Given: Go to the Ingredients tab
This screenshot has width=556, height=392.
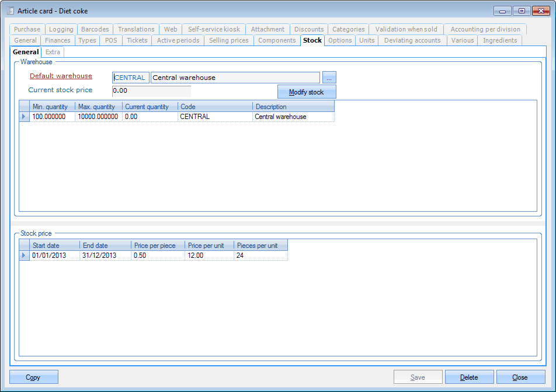Looking at the screenshot, I should (x=499, y=40).
